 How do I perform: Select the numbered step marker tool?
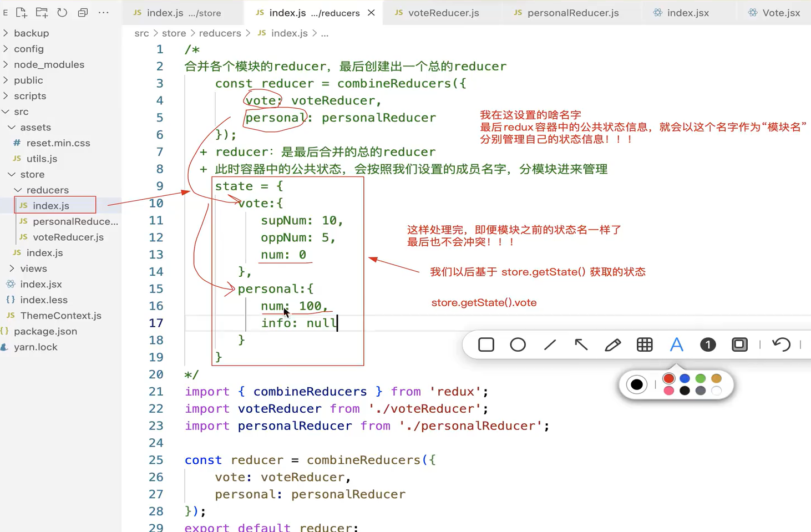708,344
